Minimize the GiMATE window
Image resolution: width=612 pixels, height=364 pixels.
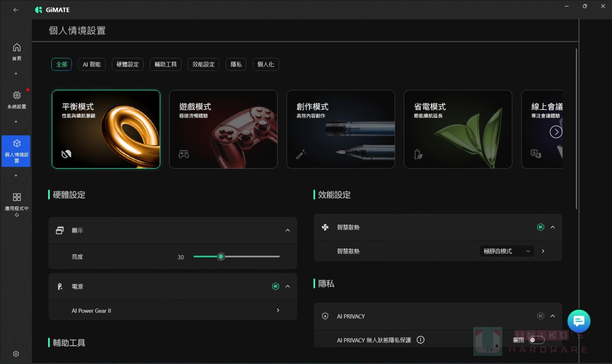(x=567, y=6)
